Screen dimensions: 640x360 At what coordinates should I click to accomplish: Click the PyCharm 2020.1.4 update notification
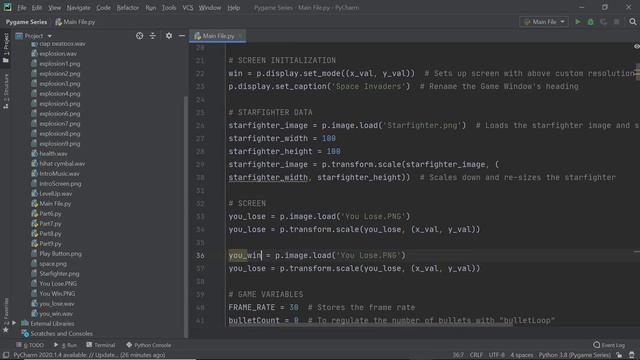pyautogui.click(x=89, y=355)
